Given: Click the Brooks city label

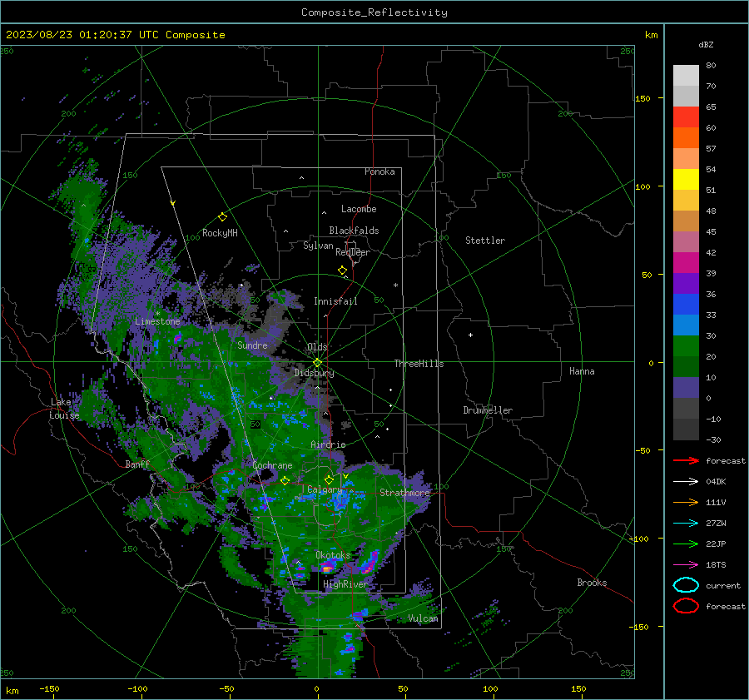Looking at the screenshot, I should (x=592, y=583).
